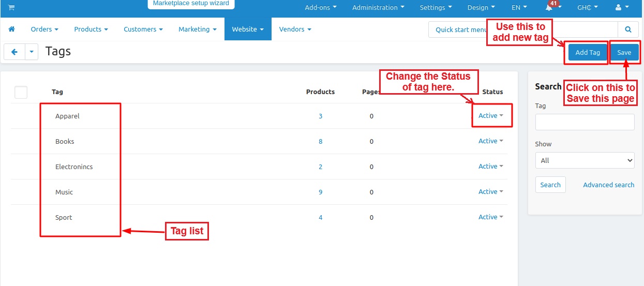The width and height of the screenshot is (644, 286).
Task: Click the Add Tag button
Action: click(x=588, y=52)
